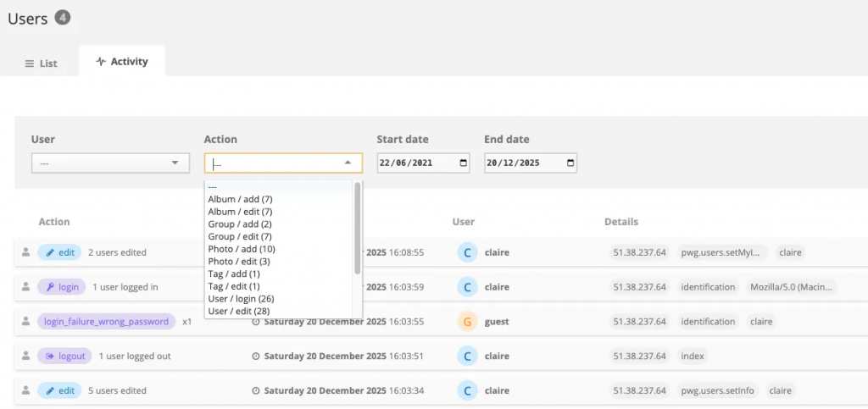Open the Activity tab
Viewport: 868px width, 409px height.
click(x=122, y=62)
